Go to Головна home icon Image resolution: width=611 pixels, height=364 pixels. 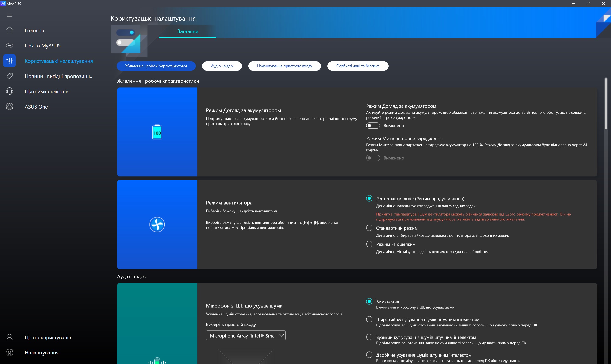tap(10, 30)
